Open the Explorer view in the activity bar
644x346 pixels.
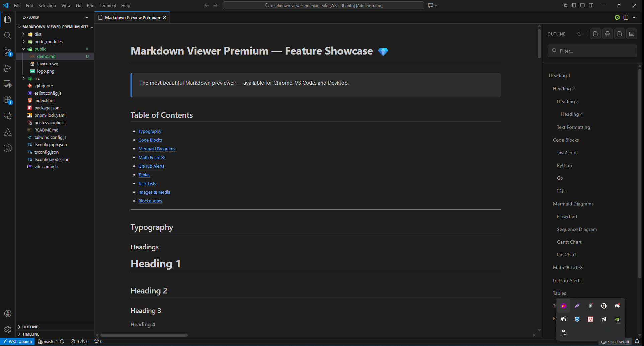pyautogui.click(x=8, y=19)
